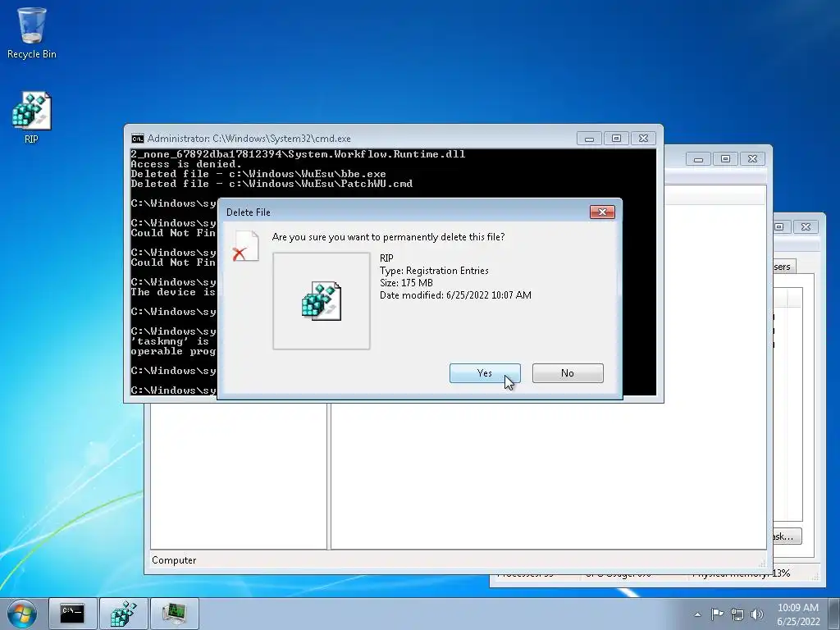Viewport: 840px width, 630px height.
Task: Click 'Size: 175 MB' text in dialog
Action: (406, 283)
